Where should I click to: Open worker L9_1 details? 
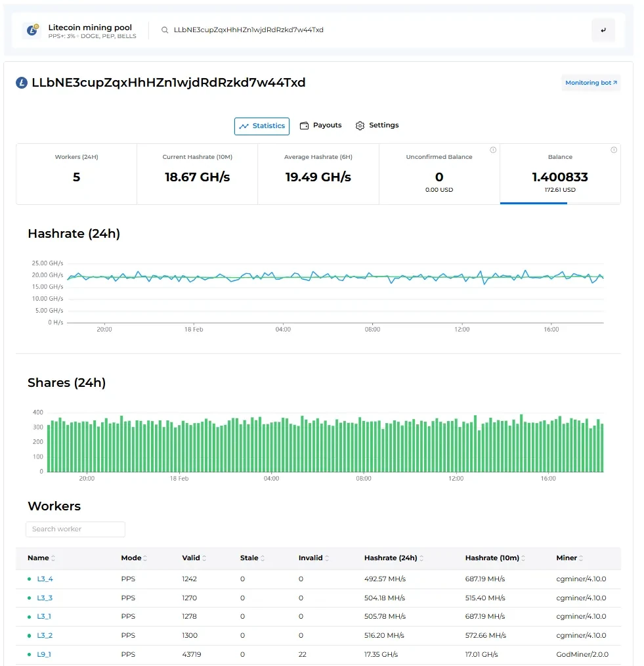click(x=44, y=654)
